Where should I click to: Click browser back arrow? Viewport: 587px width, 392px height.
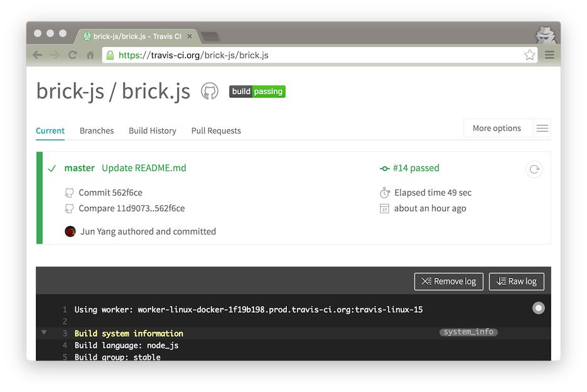point(38,55)
